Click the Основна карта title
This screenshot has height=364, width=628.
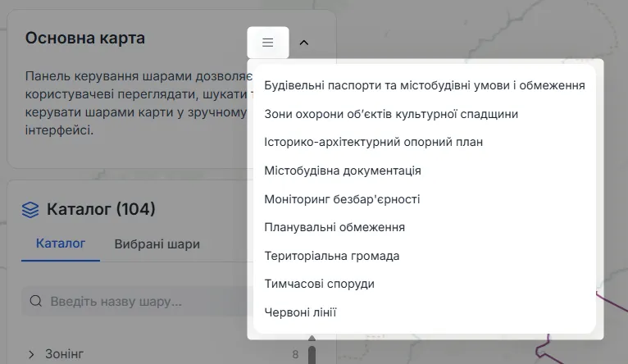click(x=85, y=38)
